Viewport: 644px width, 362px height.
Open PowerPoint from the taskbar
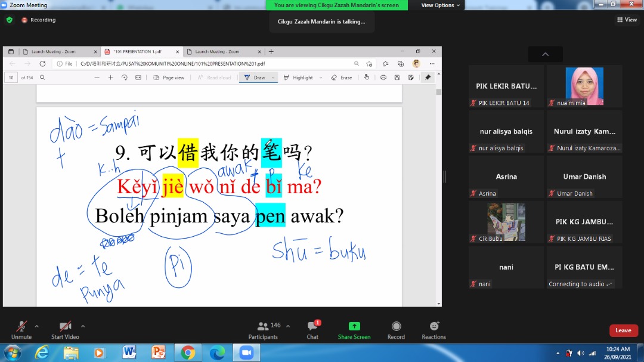coord(158,353)
